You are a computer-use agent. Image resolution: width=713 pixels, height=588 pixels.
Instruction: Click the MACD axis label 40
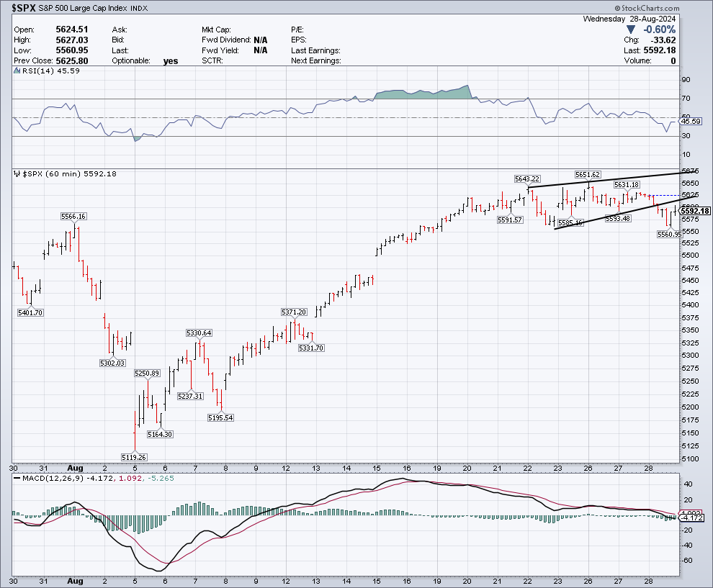pos(689,484)
